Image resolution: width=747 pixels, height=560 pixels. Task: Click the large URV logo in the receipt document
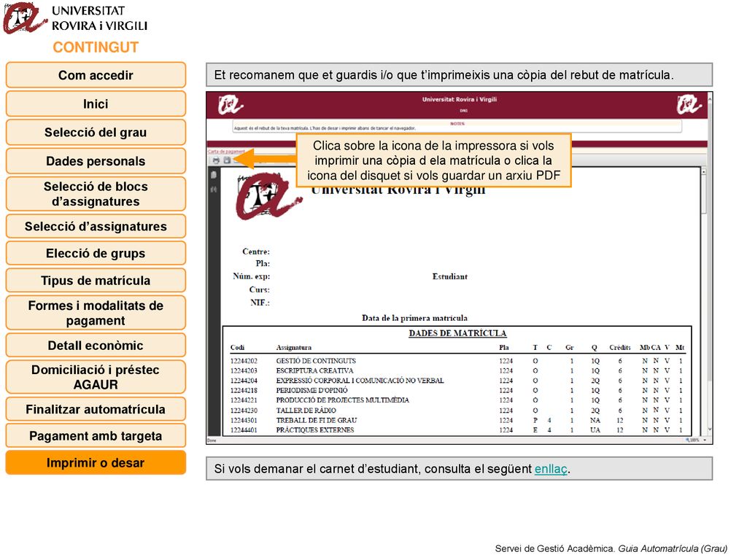[x=268, y=197]
